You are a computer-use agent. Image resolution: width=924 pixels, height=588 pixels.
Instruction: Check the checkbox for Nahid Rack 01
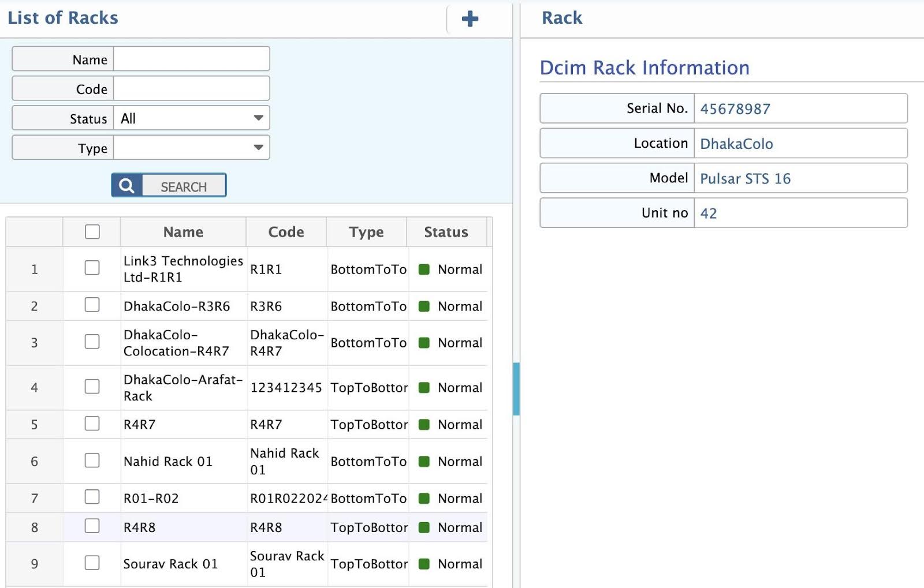pyautogui.click(x=92, y=461)
